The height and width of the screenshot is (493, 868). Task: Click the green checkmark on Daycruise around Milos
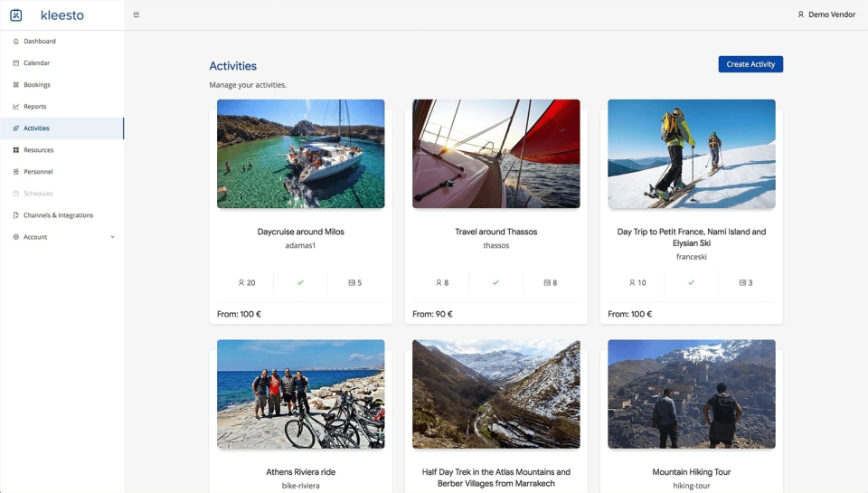300,282
